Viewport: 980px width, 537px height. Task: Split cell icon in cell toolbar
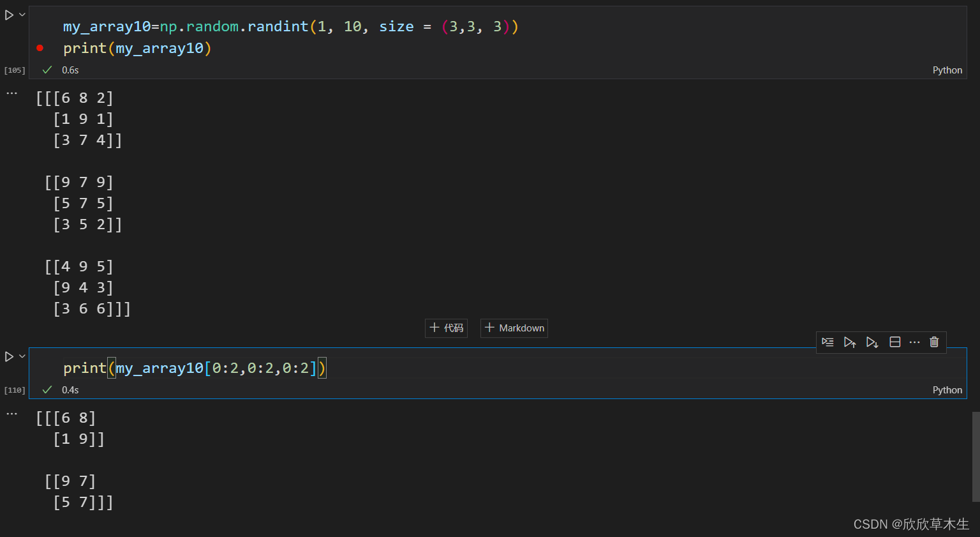point(895,342)
